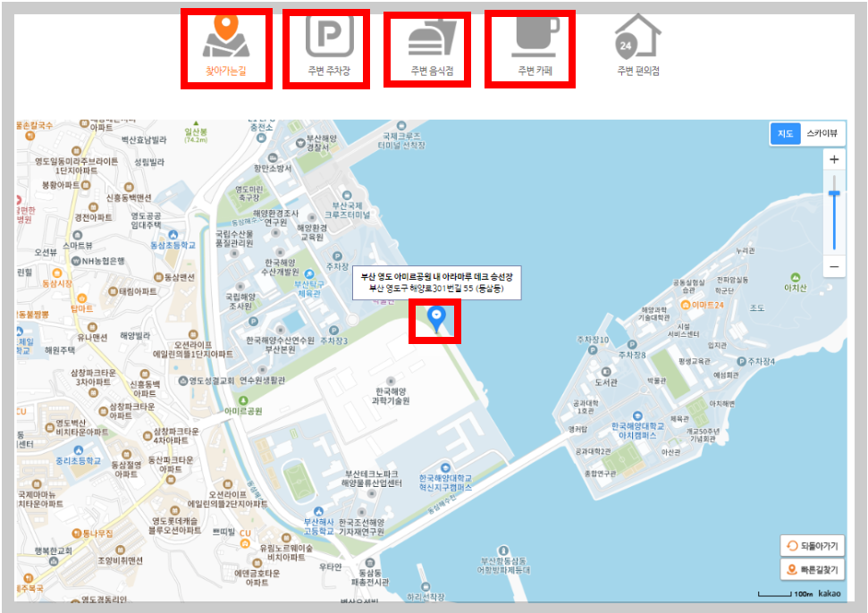
Task: Click the 도서관 library icon
Action: pos(605,372)
